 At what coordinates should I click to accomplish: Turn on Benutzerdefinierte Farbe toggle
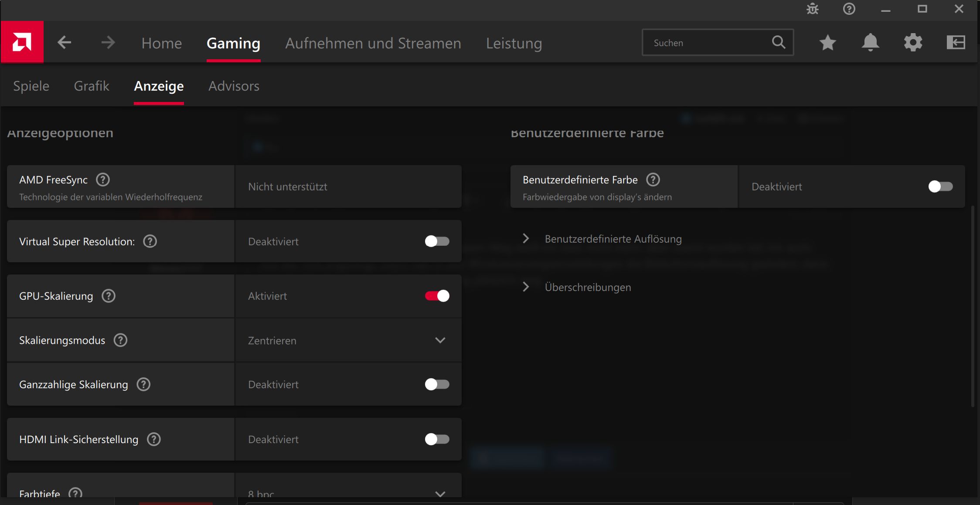coord(940,186)
